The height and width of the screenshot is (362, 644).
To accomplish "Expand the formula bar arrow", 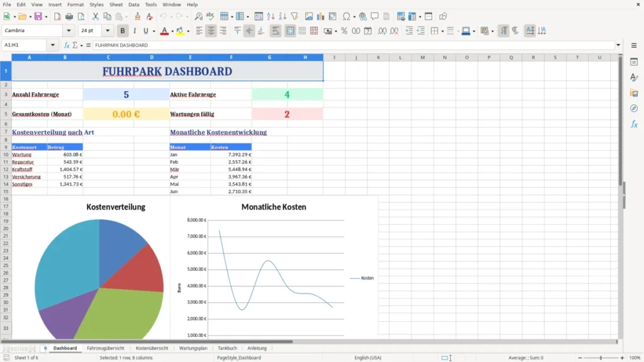I will [618, 45].
